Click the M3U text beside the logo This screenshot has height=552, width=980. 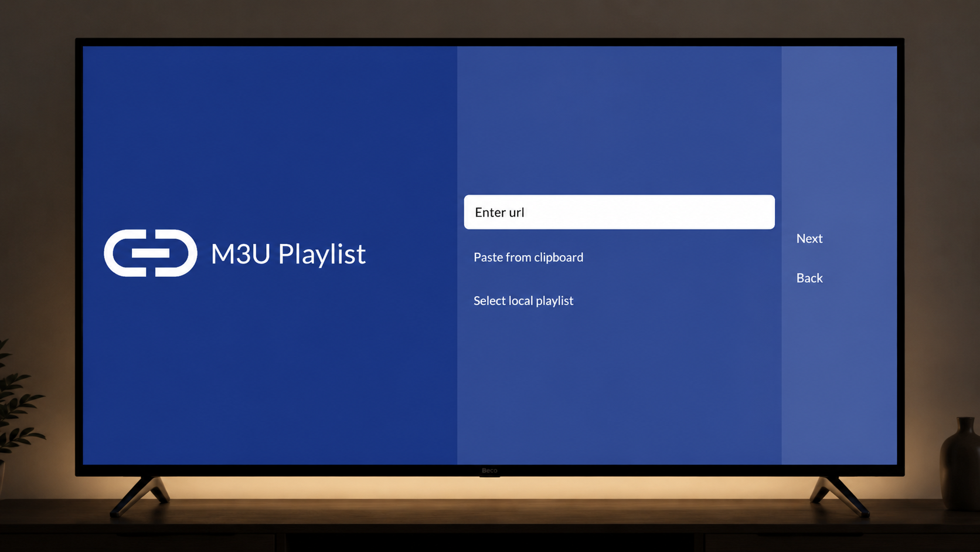[240, 254]
